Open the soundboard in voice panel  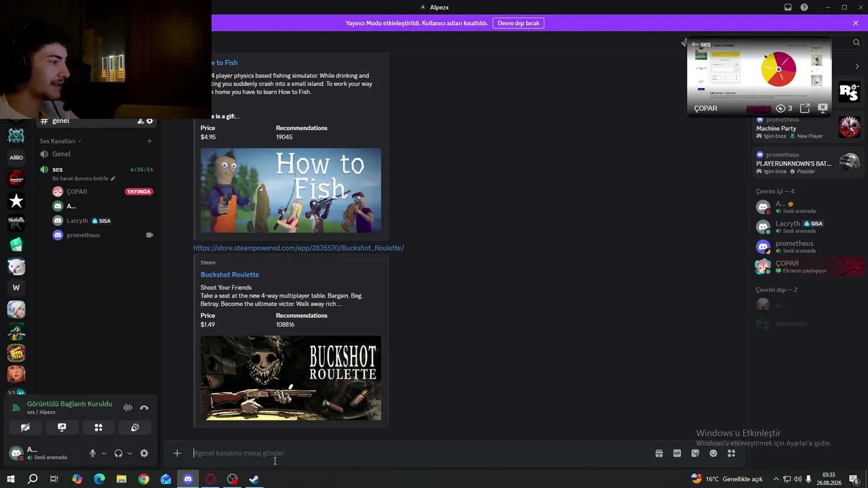click(135, 428)
